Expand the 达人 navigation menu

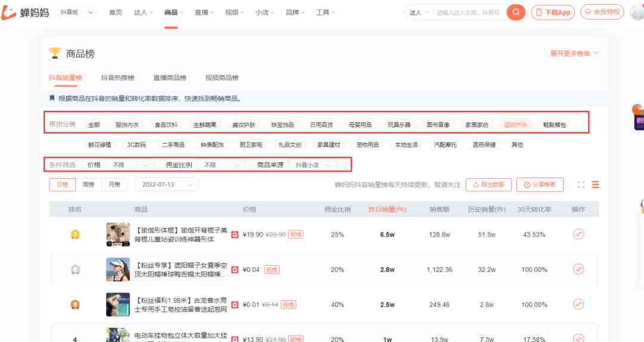(x=143, y=13)
